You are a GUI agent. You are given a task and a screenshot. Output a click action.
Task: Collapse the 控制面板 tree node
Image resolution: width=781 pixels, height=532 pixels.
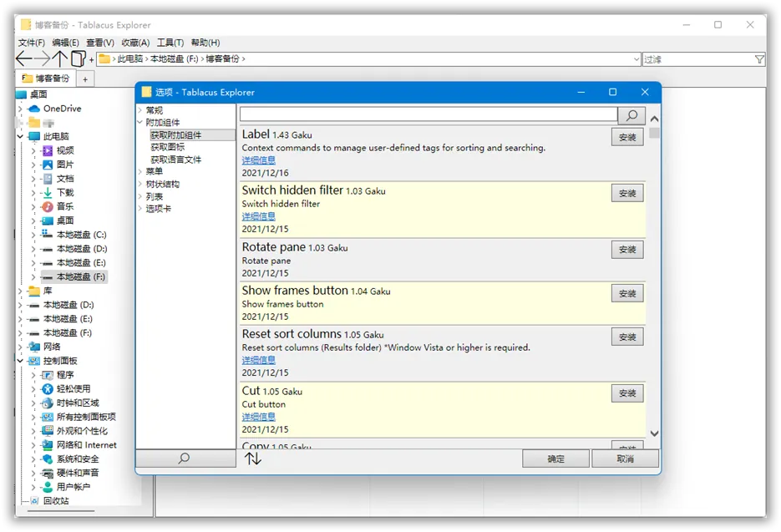[20, 361]
